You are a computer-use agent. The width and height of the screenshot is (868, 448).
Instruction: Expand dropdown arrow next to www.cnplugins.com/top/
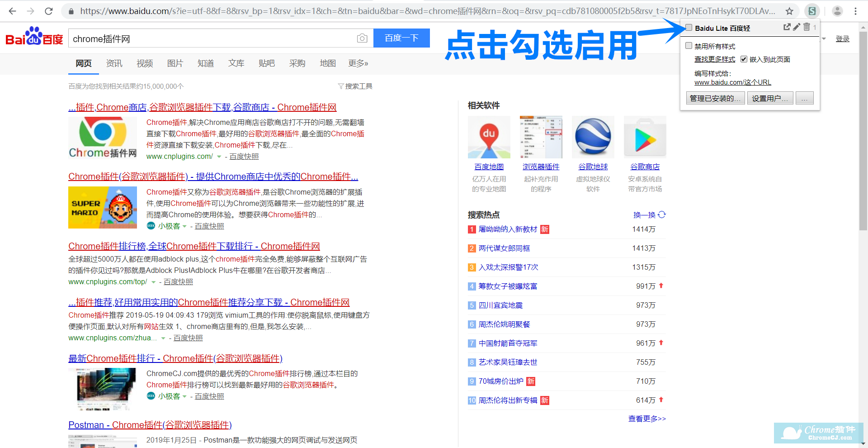coord(154,282)
